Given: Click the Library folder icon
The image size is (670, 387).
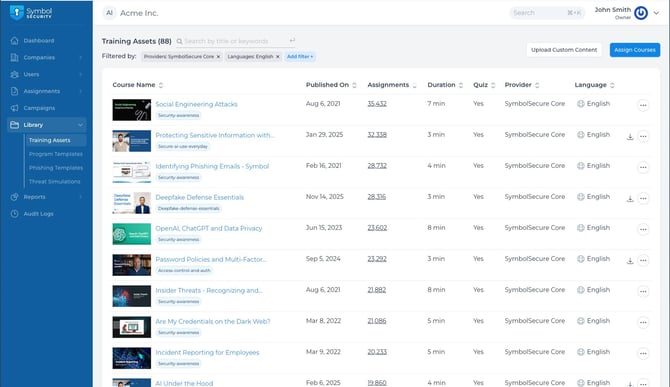Looking at the screenshot, I should pos(15,125).
